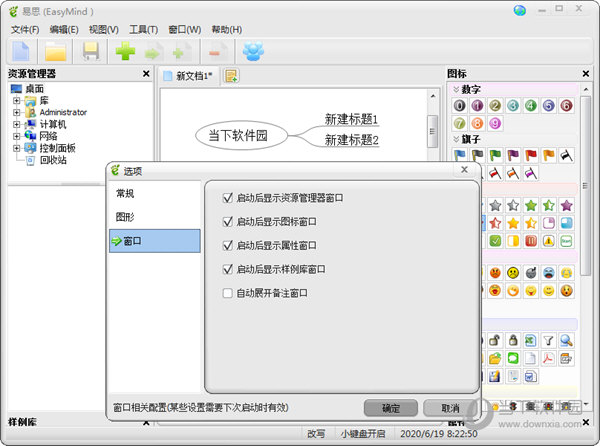Image resolution: width=600 pixels, height=446 pixels.
Task: Confirm options with 确定 button
Action: click(391, 408)
